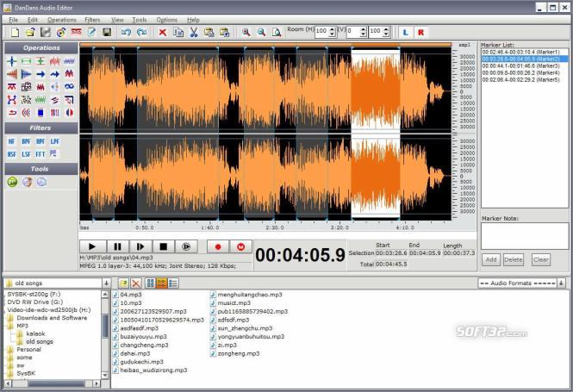573x392 pixels.
Task: Apply the HSF high shelf filter
Action: tap(12, 154)
